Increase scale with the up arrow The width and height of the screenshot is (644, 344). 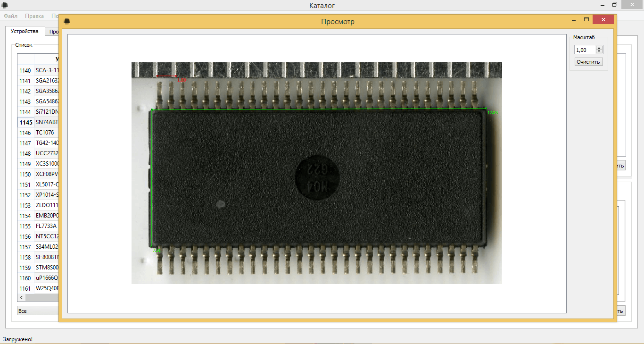click(x=599, y=48)
